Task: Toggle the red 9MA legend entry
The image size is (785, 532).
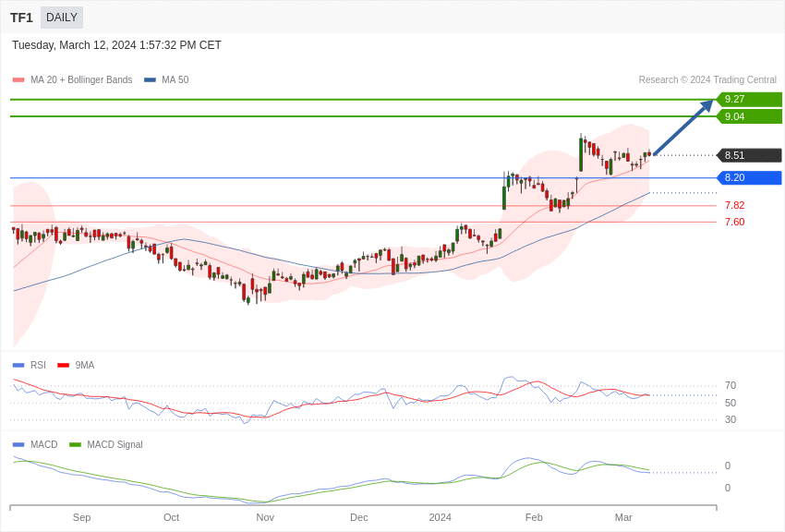Action: (x=76, y=365)
